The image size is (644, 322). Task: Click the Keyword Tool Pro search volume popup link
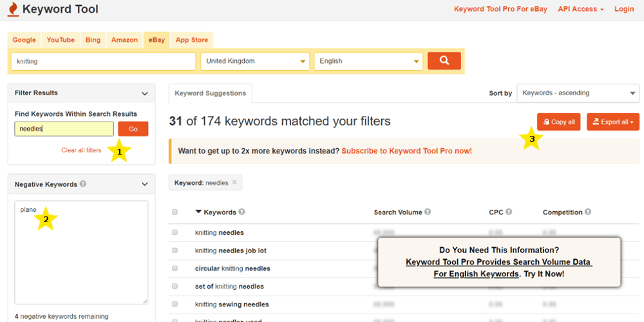499,268
